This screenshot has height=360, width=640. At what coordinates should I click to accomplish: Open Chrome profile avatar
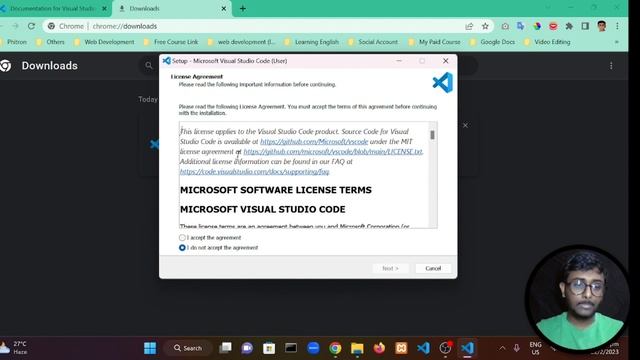601,26
